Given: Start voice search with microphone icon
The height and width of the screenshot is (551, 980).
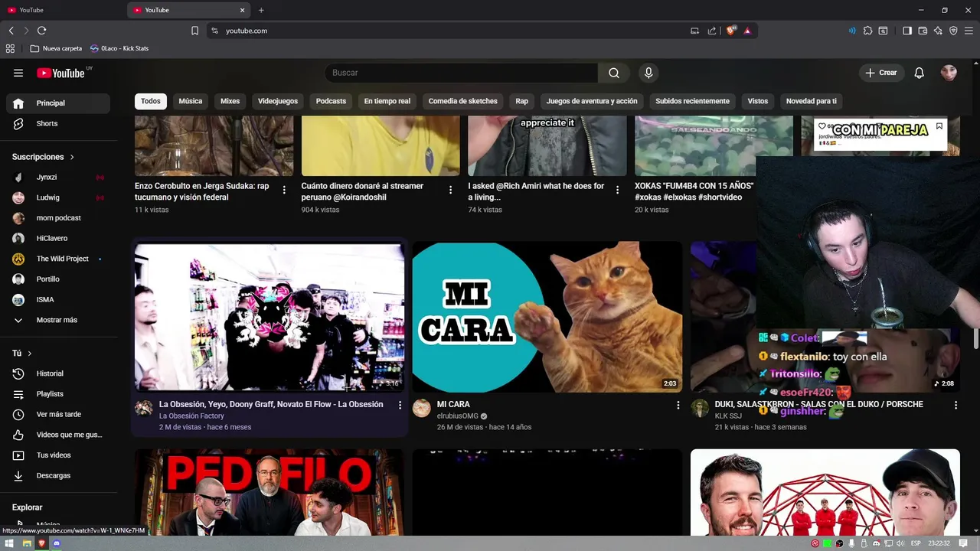Looking at the screenshot, I should (648, 73).
